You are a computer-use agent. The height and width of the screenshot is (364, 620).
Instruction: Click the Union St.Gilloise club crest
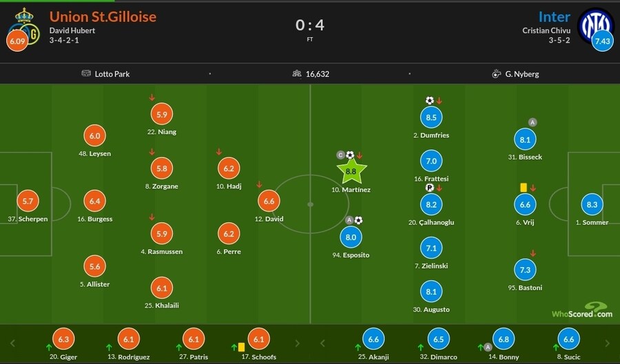point(24,25)
